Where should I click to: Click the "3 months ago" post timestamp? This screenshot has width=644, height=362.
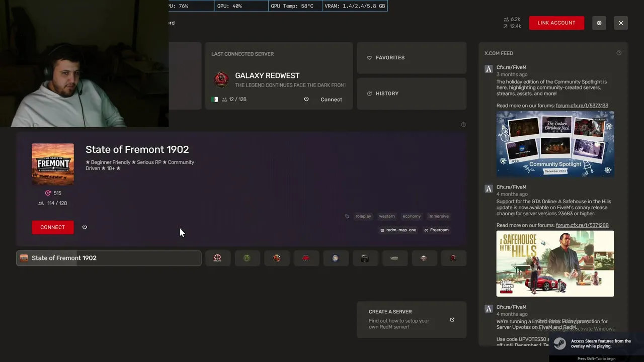tap(512, 74)
